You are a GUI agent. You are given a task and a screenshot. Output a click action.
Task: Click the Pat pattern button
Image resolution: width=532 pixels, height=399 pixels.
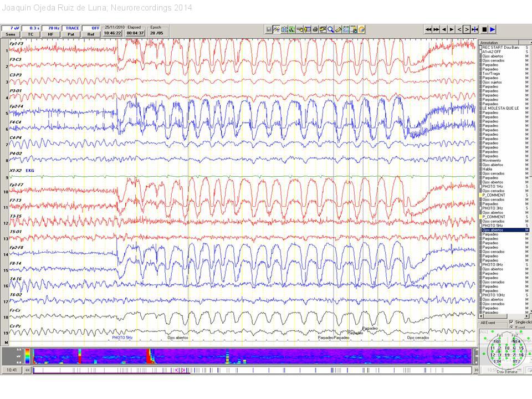[x=71, y=34]
